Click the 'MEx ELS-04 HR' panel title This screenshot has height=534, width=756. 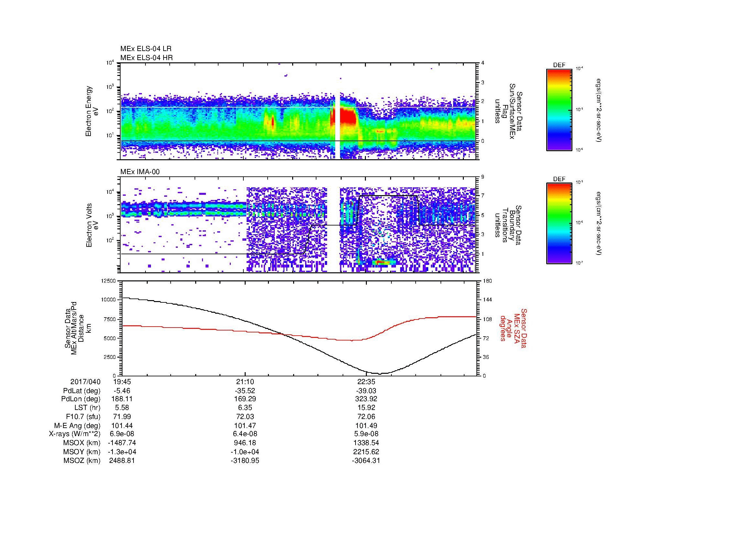point(146,58)
